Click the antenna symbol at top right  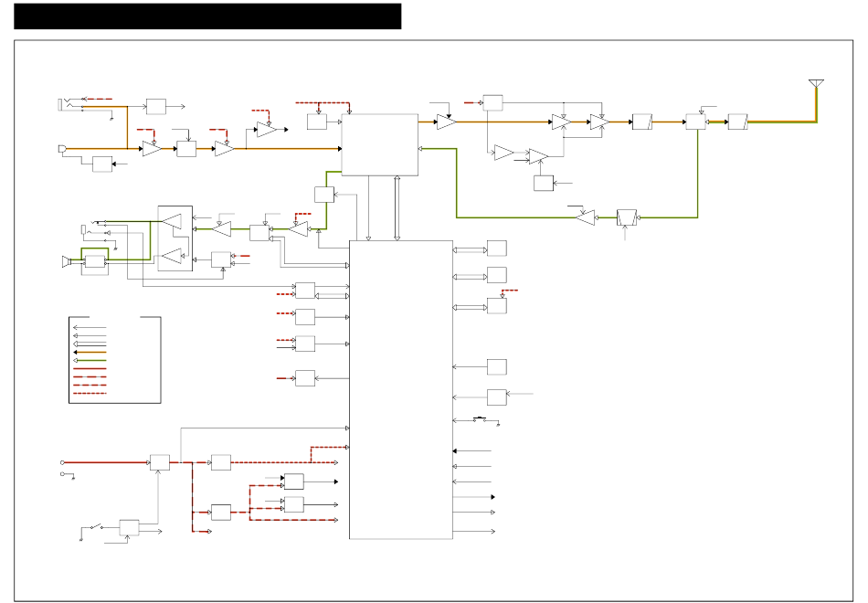(816, 84)
